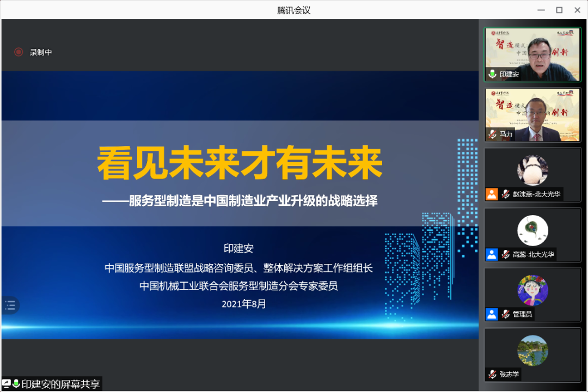Screen dimensions: 588x392
Task: Click 管理员's cartoon avatar image
Action: pos(532,289)
